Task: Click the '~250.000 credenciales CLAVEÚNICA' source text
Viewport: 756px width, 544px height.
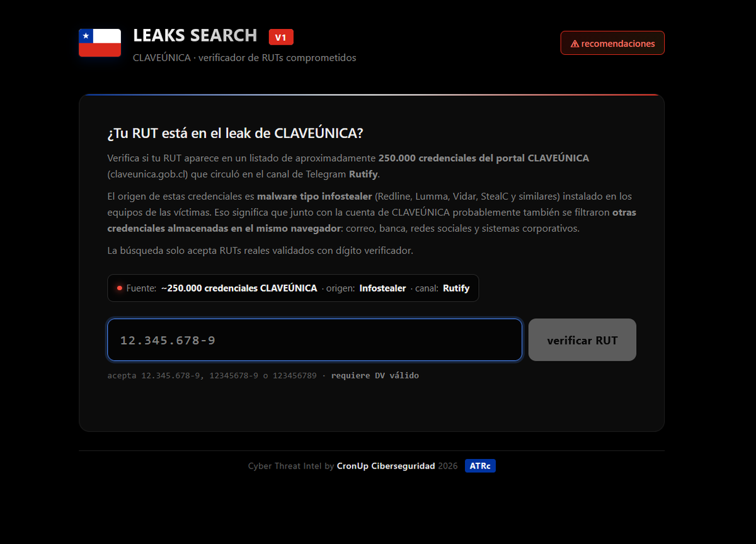Action: [x=239, y=288]
